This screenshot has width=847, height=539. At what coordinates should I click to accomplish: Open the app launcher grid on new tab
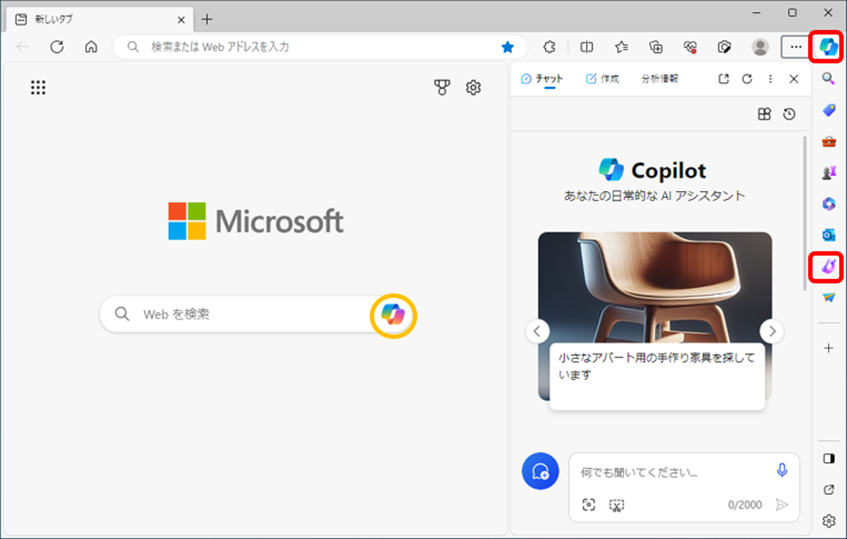coord(38,87)
